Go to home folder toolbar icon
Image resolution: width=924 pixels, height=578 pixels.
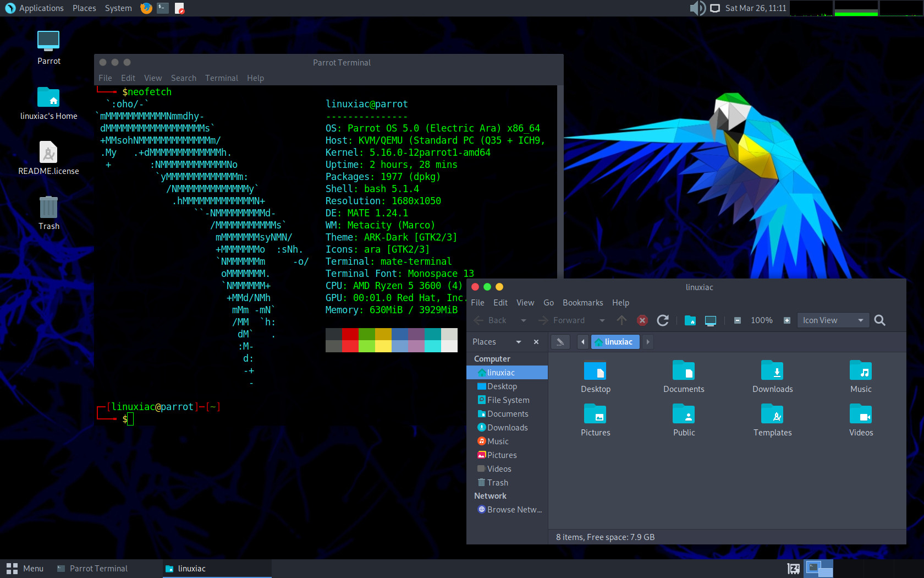690,320
